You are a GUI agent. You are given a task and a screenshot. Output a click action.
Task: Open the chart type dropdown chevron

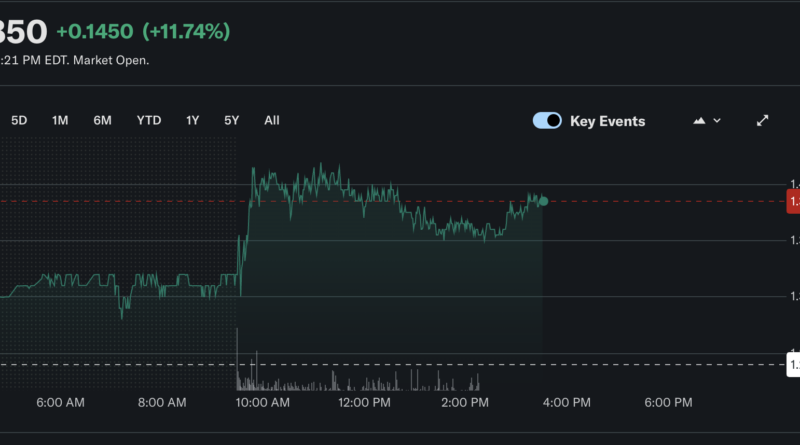click(717, 121)
